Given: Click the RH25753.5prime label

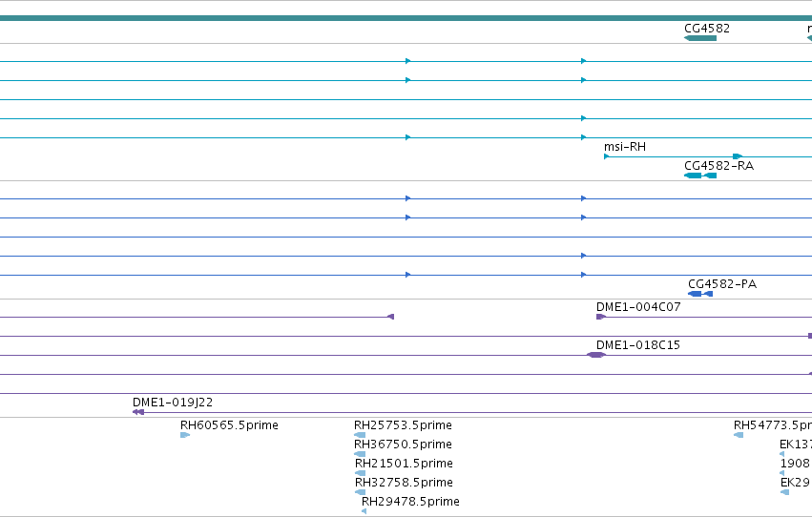Looking at the screenshot, I should (x=403, y=425).
